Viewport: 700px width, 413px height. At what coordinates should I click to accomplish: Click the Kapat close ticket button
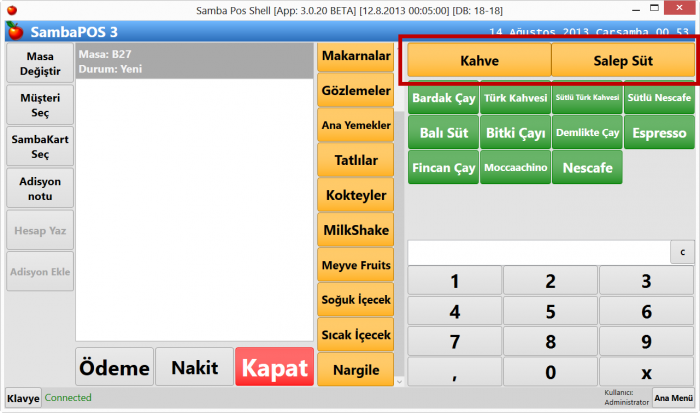click(x=273, y=367)
